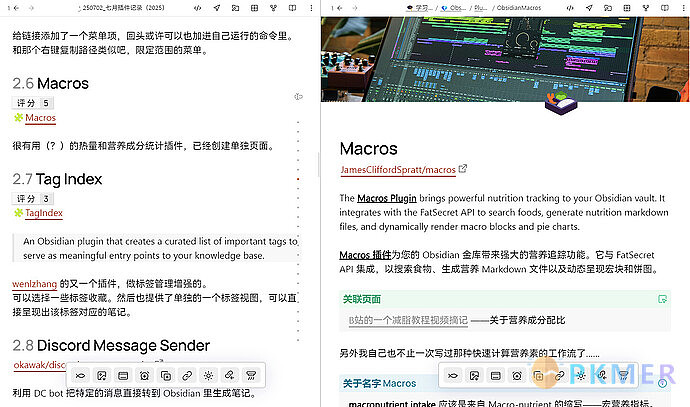Click left pane note title 250702_七月插件记录
The width and height of the screenshot is (690, 407).
pos(123,8)
